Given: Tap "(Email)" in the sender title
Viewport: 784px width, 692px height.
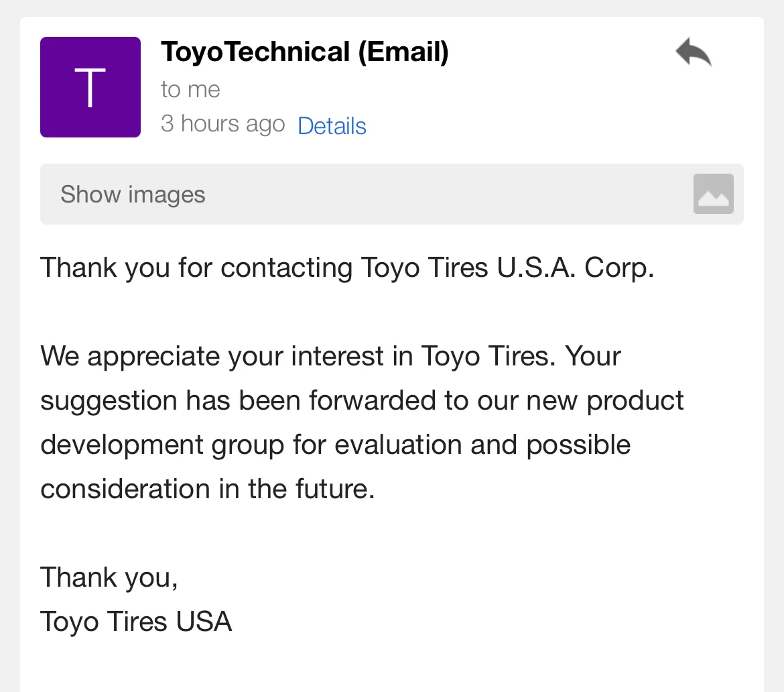Looking at the screenshot, I should click(403, 52).
